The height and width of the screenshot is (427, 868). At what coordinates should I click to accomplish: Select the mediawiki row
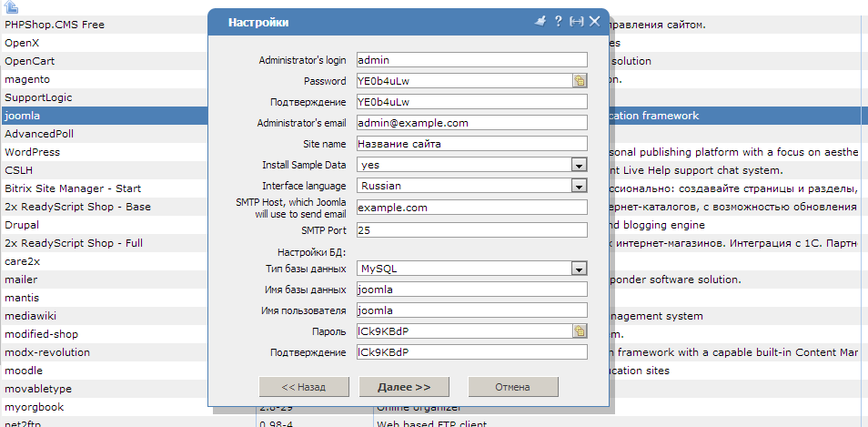coord(30,316)
